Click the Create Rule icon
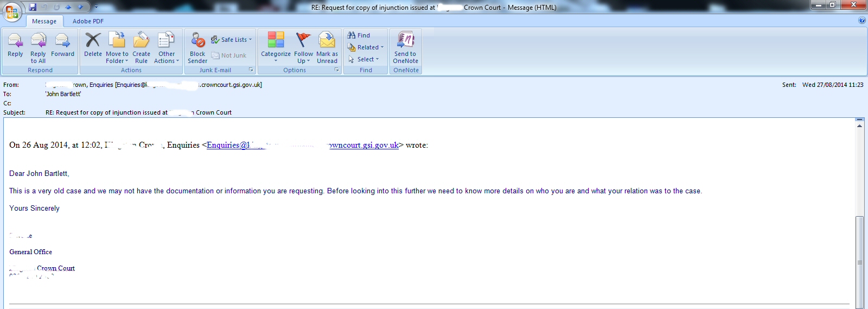The height and width of the screenshot is (309, 868). 141,47
